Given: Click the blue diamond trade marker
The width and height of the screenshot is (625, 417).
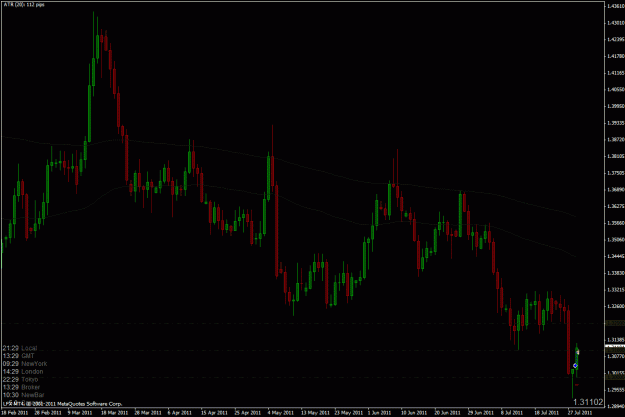Looking at the screenshot, I should 575,366.
